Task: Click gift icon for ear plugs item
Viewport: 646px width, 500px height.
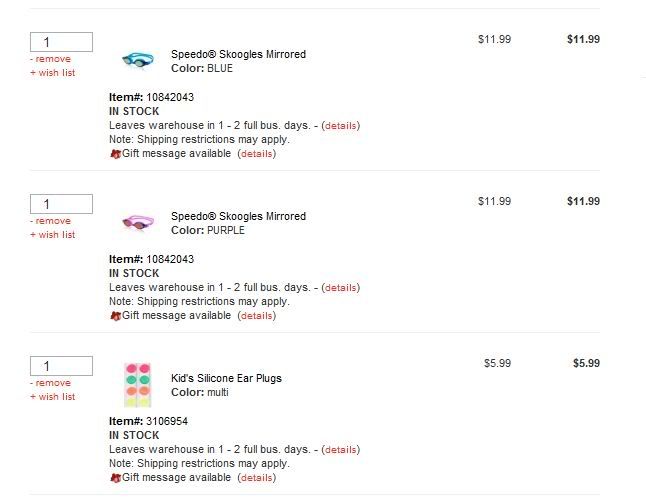Action: coord(115,478)
